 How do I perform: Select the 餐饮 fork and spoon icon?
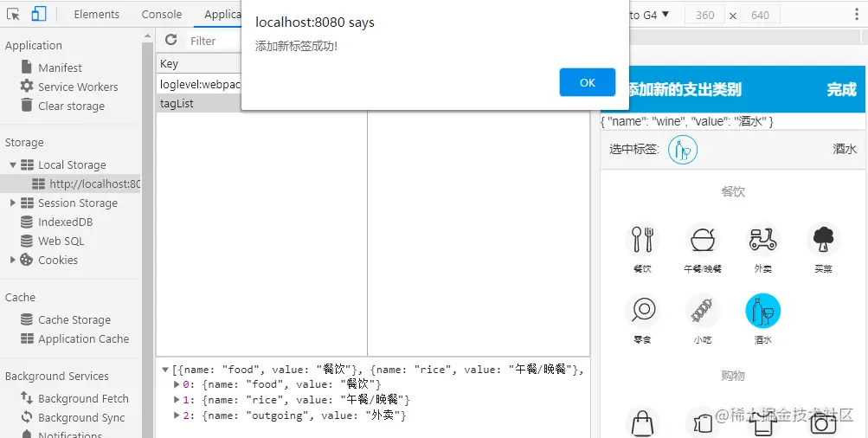coord(642,239)
